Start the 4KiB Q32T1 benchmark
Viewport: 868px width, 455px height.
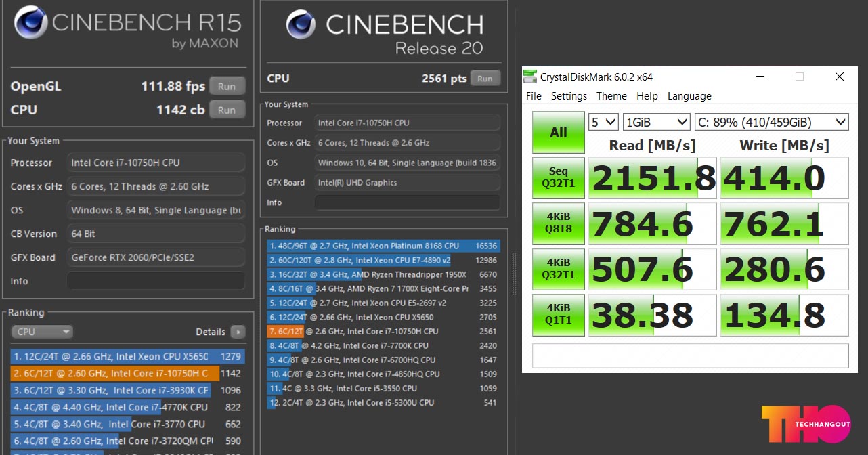(x=559, y=269)
